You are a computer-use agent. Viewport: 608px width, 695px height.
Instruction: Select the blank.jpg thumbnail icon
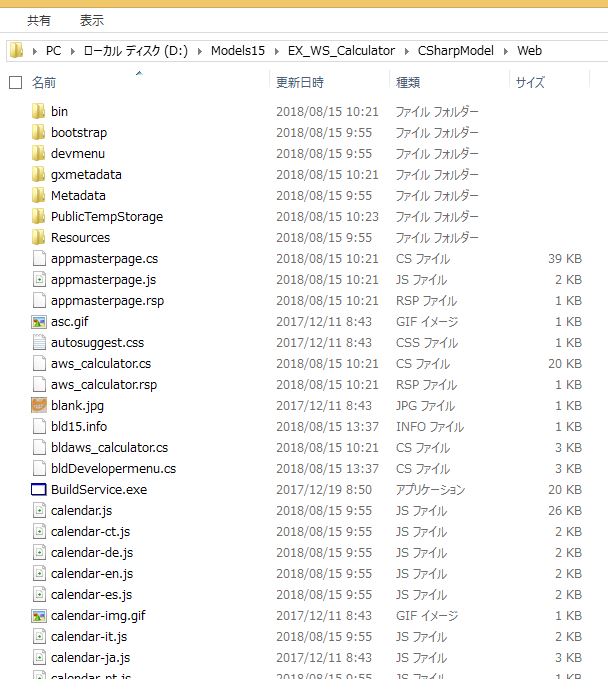(39, 405)
